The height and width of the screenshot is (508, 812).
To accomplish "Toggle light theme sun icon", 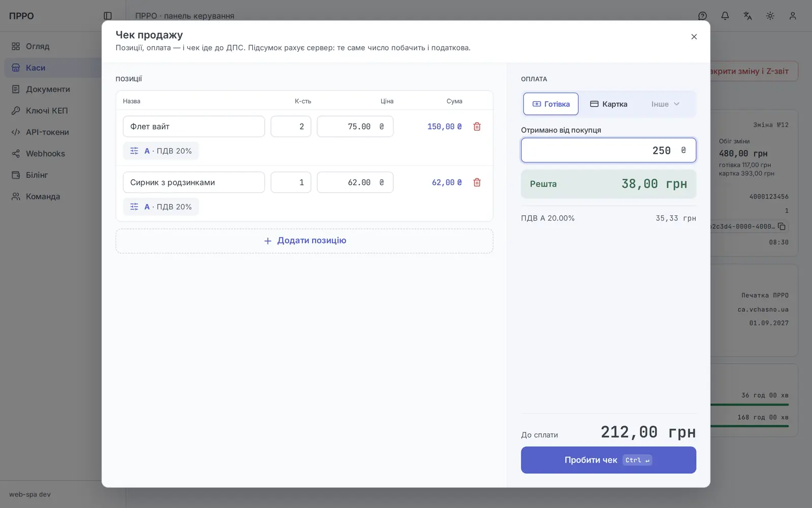I will [770, 16].
